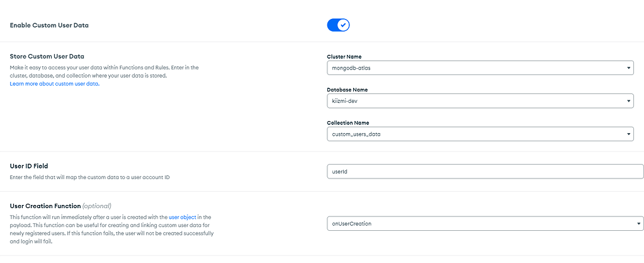The image size is (644, 263).
Task: Open the Learn more about custom user data link
Action: pos(55,84)
